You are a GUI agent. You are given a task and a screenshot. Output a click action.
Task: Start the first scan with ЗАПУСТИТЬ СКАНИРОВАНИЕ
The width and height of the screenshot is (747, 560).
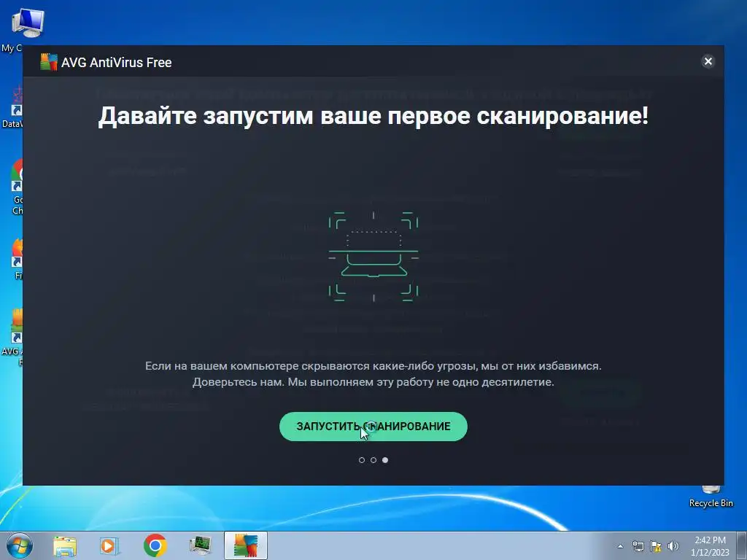pyautogui.click(x=373, y=426)
